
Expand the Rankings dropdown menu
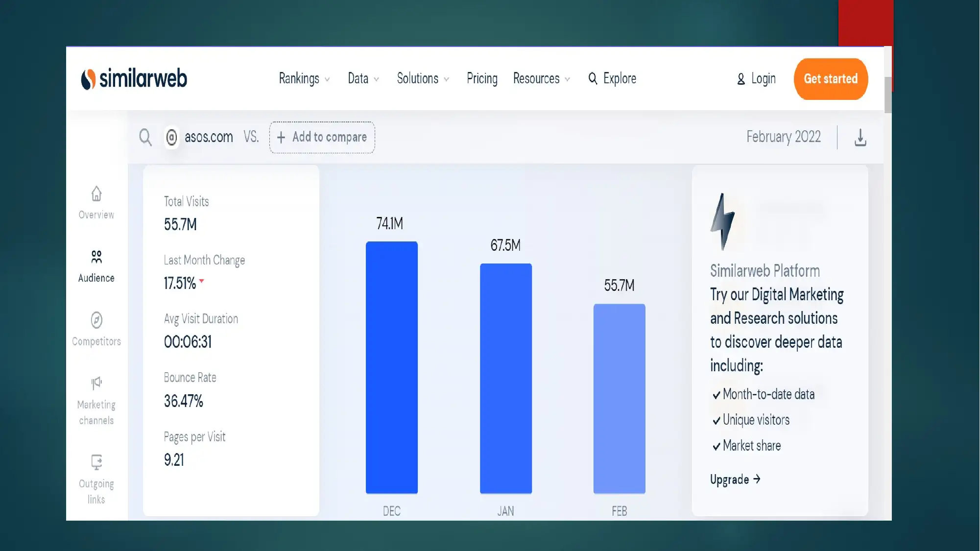click(304, 79)
